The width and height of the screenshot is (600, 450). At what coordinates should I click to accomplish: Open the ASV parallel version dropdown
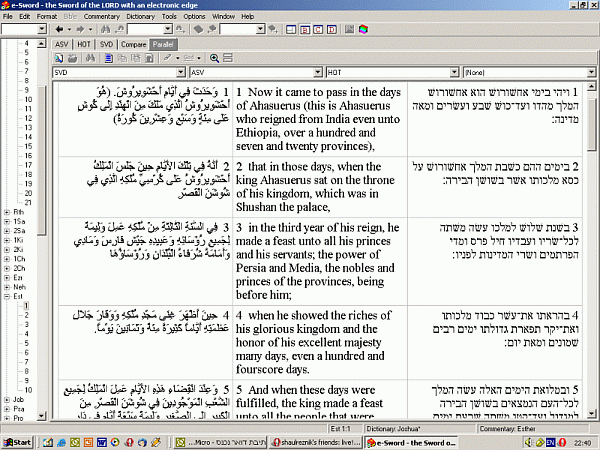318,72
